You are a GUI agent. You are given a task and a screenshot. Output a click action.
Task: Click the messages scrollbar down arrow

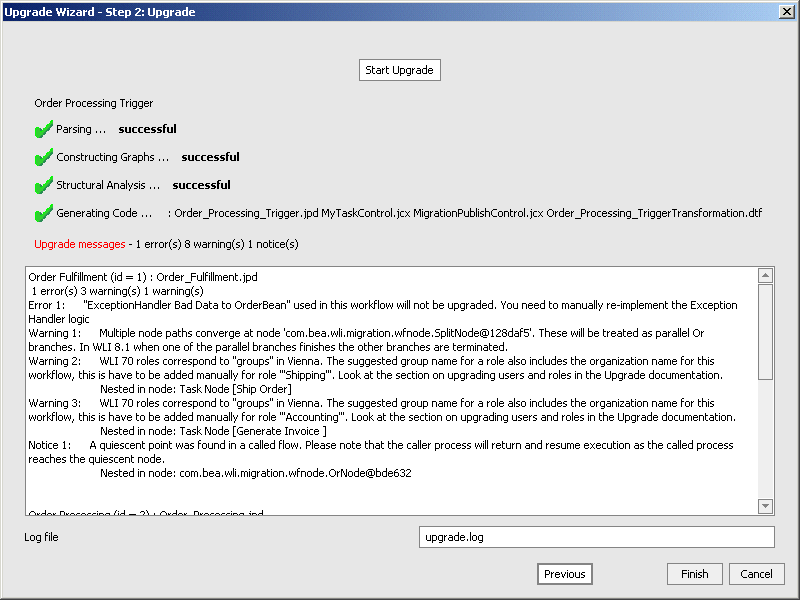point(765,506)
